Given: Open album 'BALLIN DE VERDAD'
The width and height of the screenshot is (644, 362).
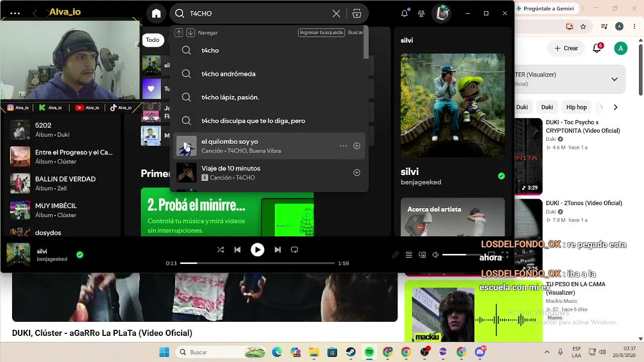Looking at the screenshot, I should [x=62, y=183].
